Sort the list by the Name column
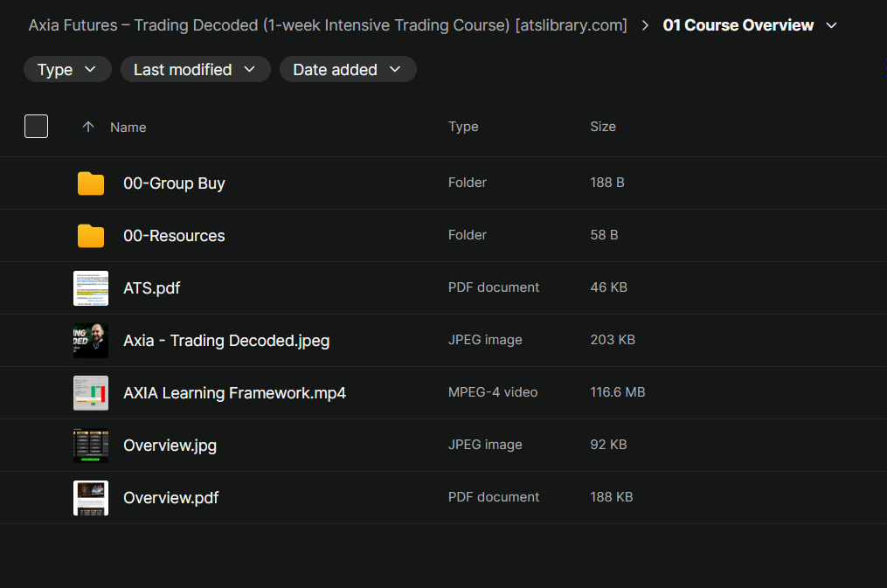887x588 pixels. click(x=128, y=128)
